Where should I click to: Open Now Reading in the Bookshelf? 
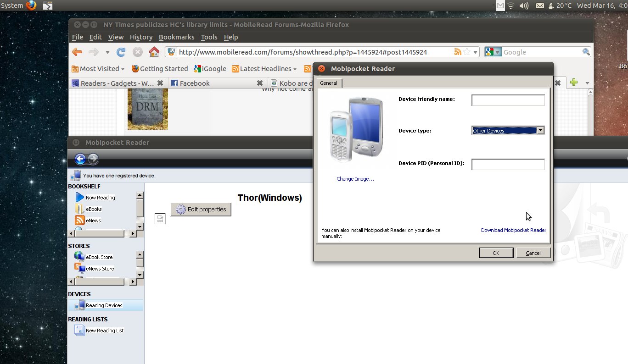[95, 198]
